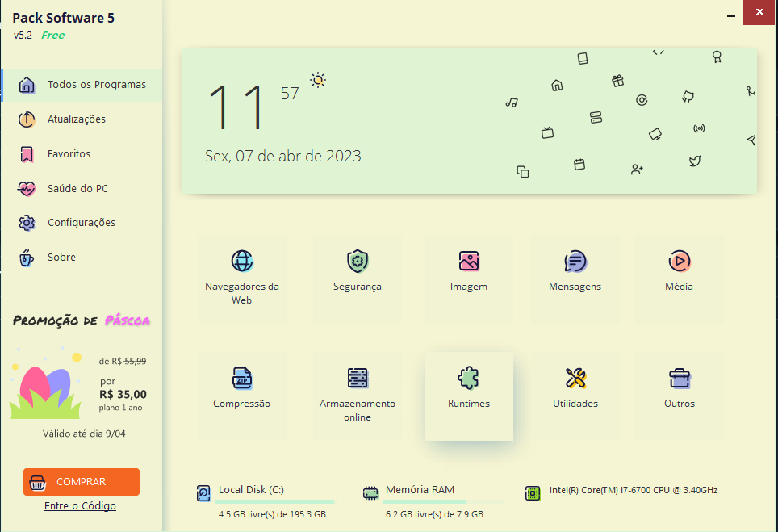Select the Runtimes puzzle piece tile
778x532 pixels.
(469, 396)
